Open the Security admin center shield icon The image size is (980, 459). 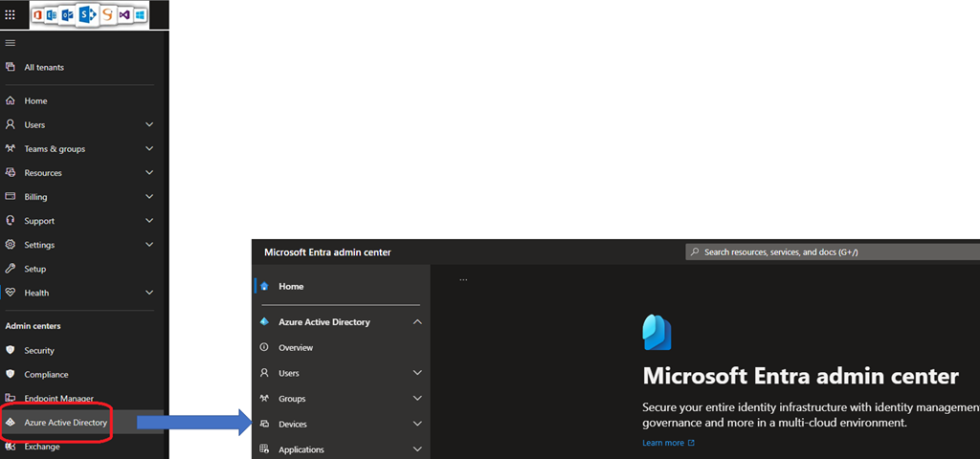point(11,351)
